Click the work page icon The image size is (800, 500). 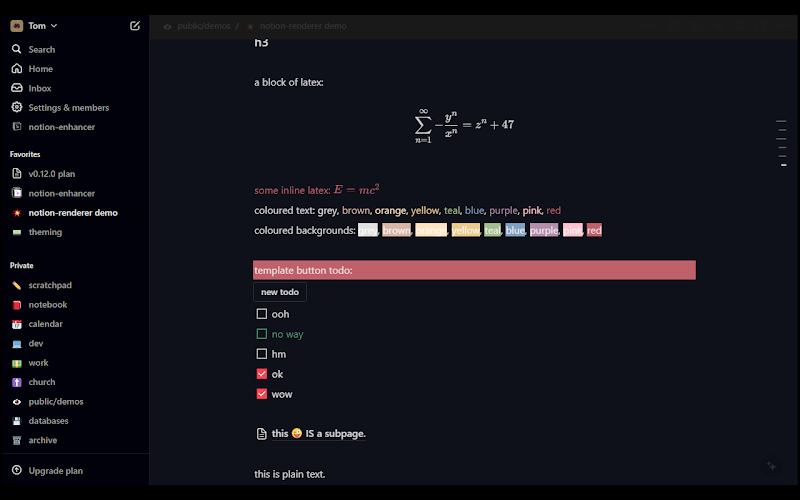coord(17,363)
